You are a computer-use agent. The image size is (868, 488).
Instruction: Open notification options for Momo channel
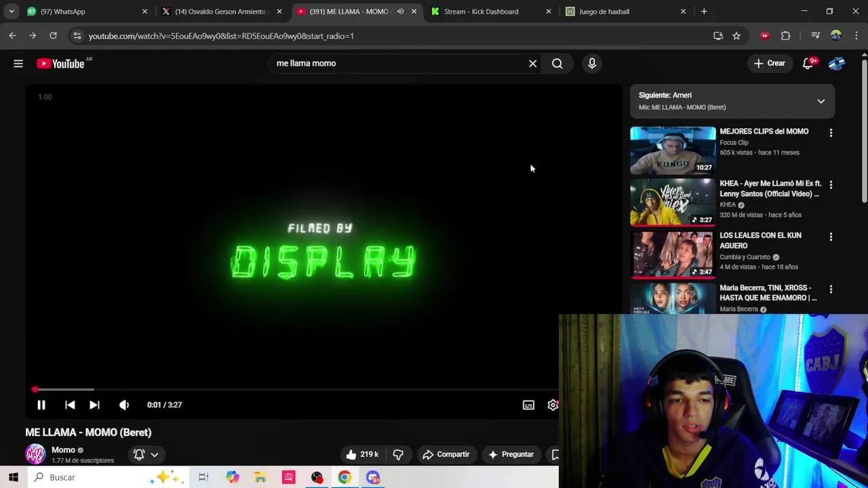146,454
